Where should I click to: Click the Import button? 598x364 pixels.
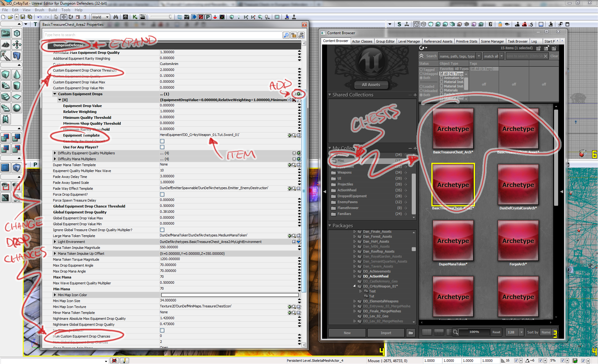point(386,333)
